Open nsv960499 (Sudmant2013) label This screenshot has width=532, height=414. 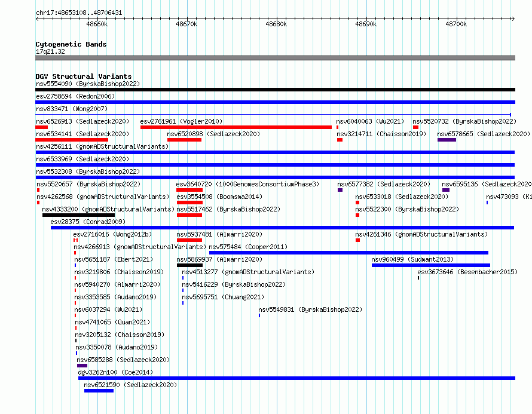click(x=412, y=259)
